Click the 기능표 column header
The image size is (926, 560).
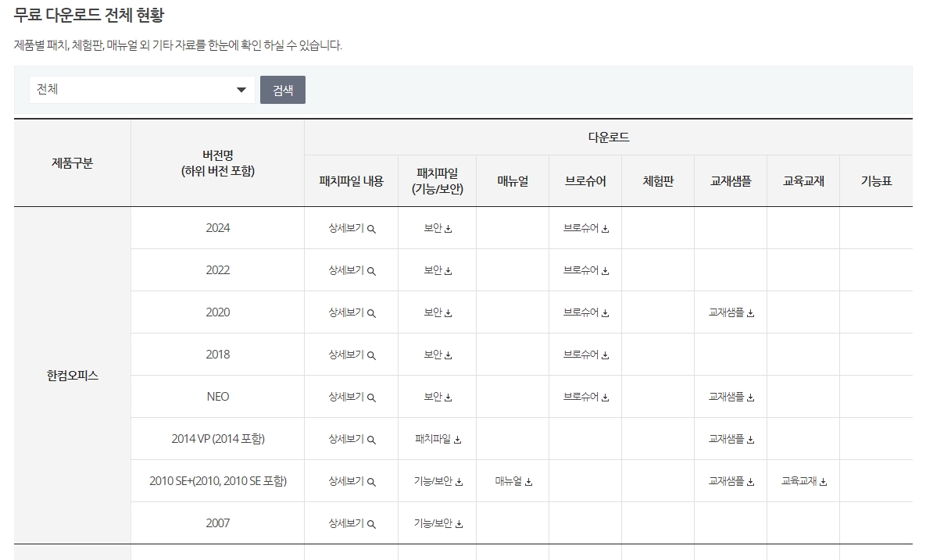click(x=877, y=181)
